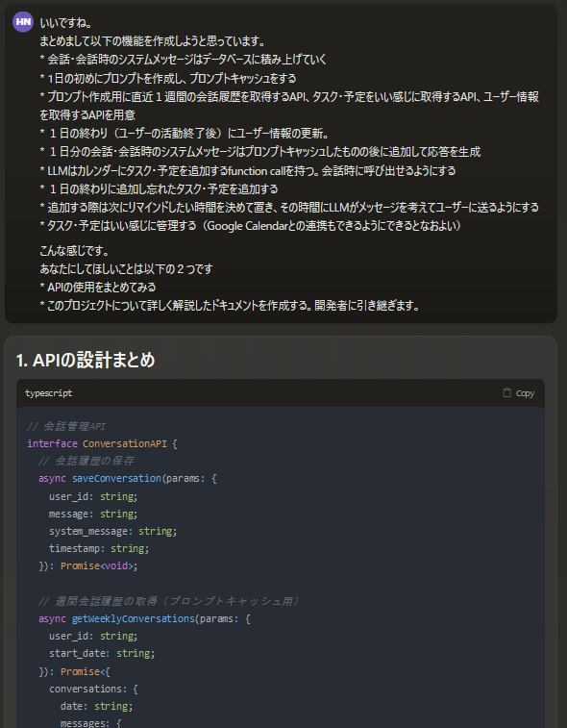This screenshot has width=567, height=728.
Task: Click bullet mentioning 'Google Calendar'
Action: (x=251, y=226)
